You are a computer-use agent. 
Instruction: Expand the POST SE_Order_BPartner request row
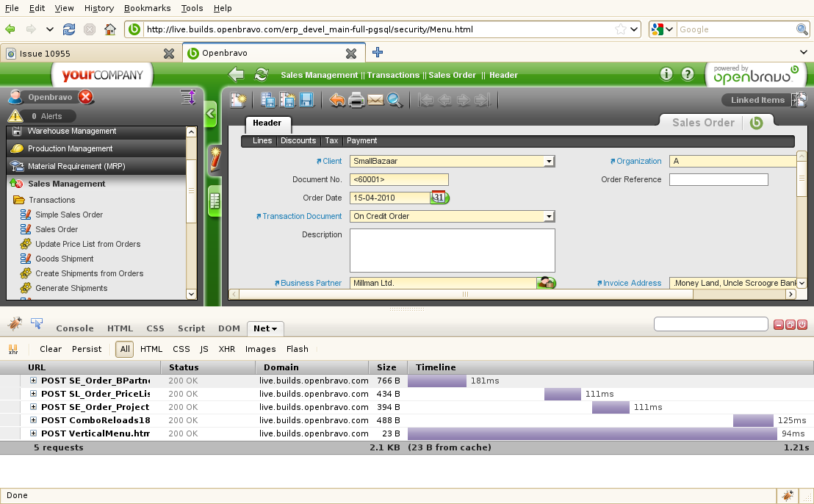click(33, 381)
